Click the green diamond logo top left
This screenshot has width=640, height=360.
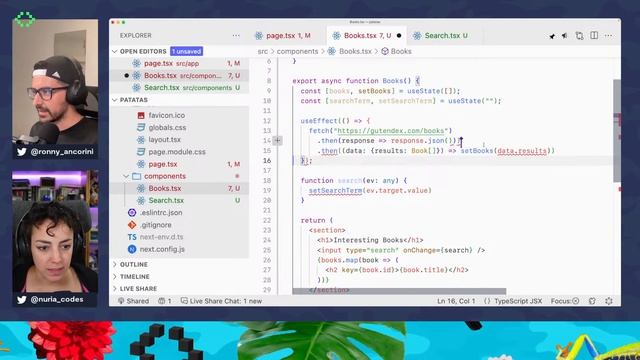point(24,19)
